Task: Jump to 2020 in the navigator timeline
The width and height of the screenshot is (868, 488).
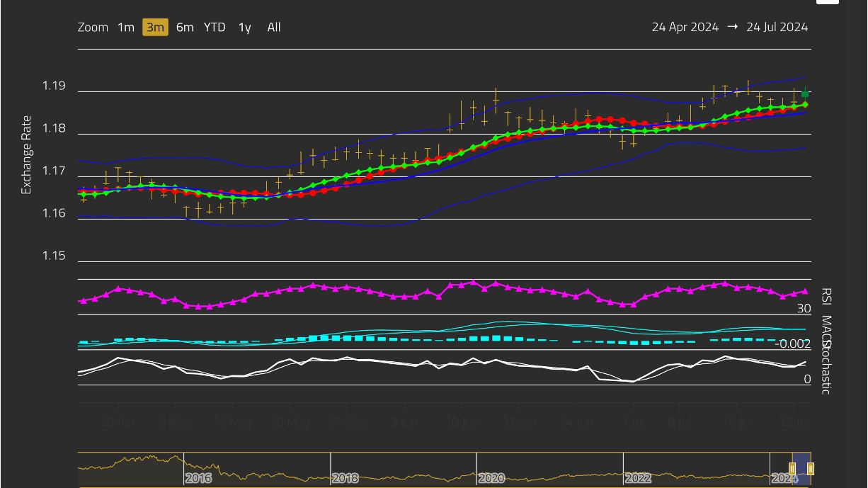Action: click(x=491, y=478)
